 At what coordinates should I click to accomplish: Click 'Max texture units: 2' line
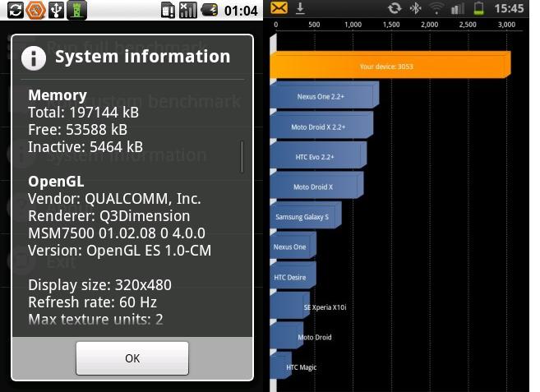(95, 320)
